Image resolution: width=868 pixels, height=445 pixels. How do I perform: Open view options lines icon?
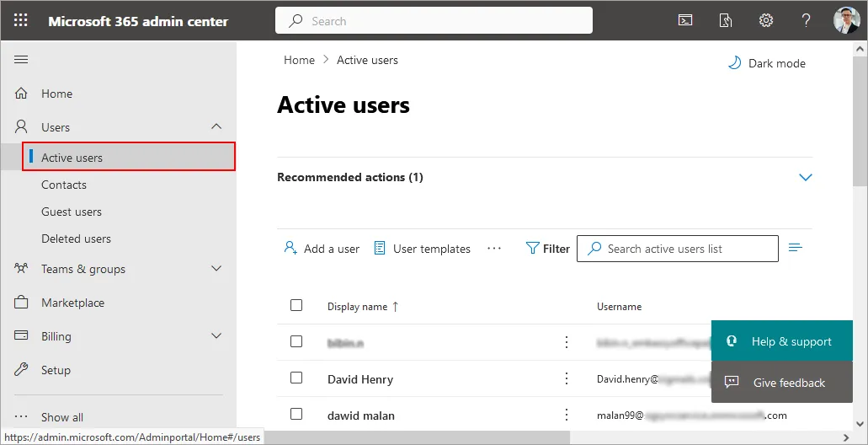796,248
